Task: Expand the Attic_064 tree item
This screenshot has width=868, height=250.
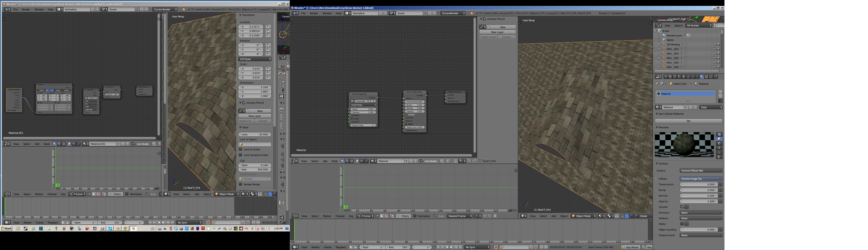Action: tap(659, 54)
